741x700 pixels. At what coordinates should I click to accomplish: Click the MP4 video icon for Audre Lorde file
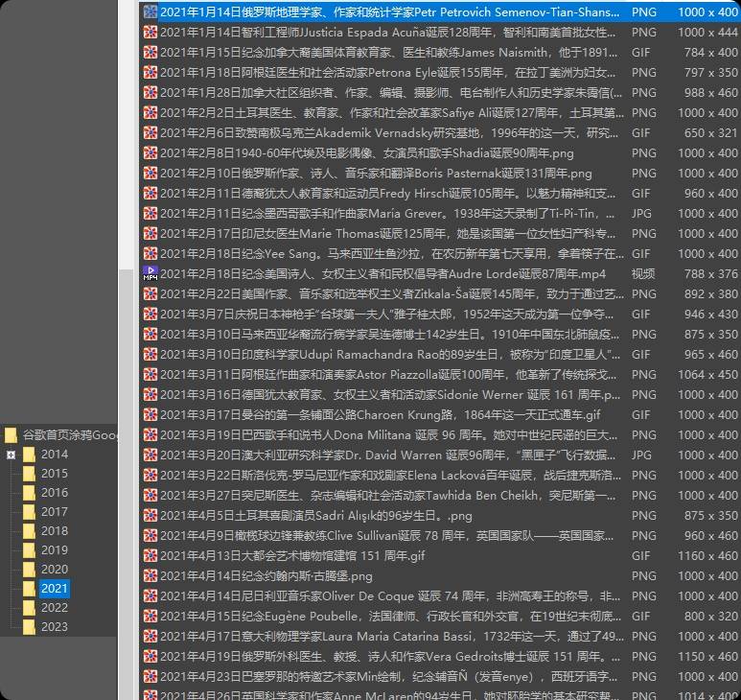tap(150, 274)
